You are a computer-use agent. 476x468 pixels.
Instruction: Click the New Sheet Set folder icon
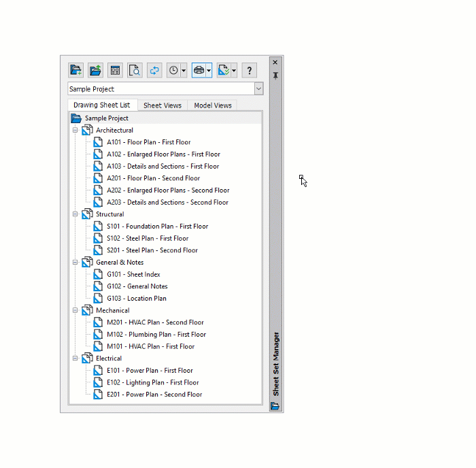(75, 70)
